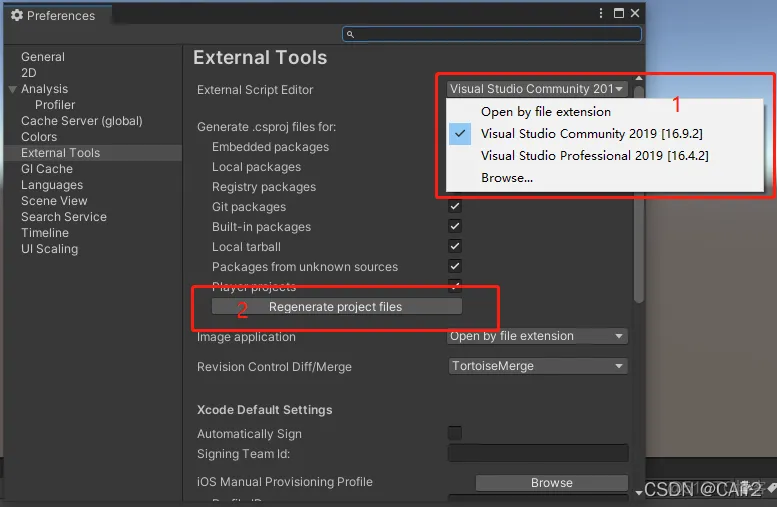Image resolution: width=777 pixels, height=507 pixels.
Task: Select External Tools in sidebar
Action: pyautogui.click(x=93, y=153)
